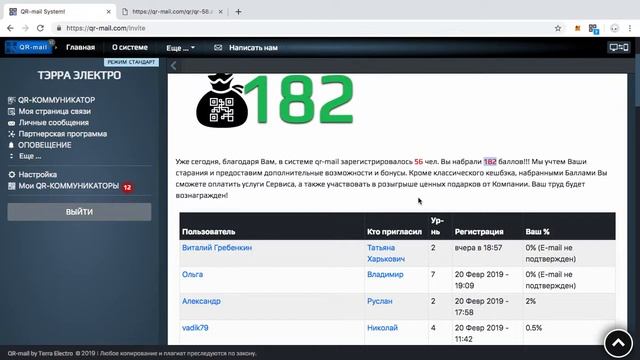640x360 pixels.
Task: Open the orange browser extension icon
Action: (x=577, y=29)
